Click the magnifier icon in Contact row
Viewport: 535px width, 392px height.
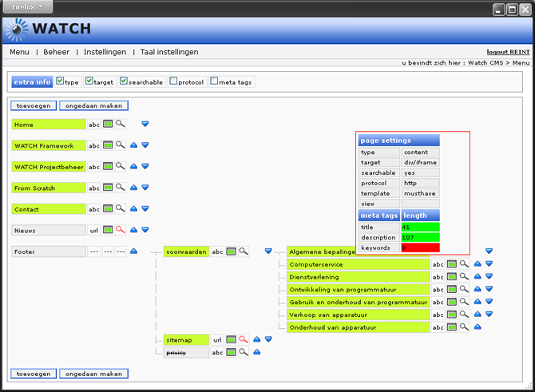click(120, 208)
